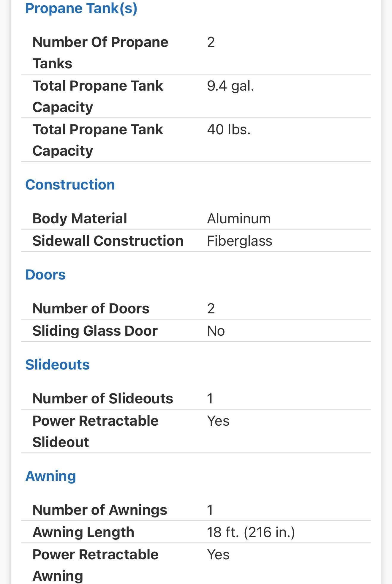The image size is (392, 584).
Task: Select the 9.4 gal. capacity value
Action: (230, 86)
